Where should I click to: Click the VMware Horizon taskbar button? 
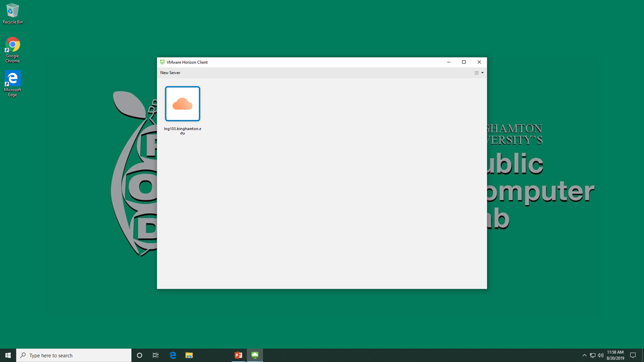[x=255, y=355]
